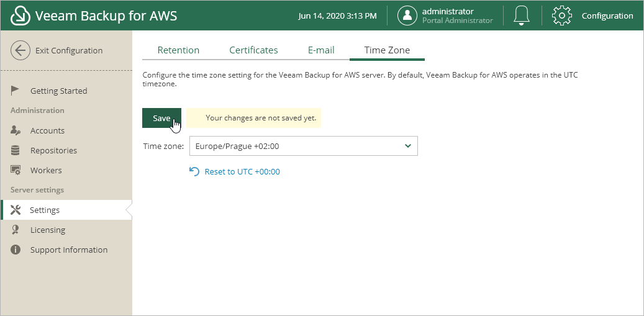Viewport: 644px width, 316px height.
Task: Click the Veeam Backup for AWS title
Action: 106,16
